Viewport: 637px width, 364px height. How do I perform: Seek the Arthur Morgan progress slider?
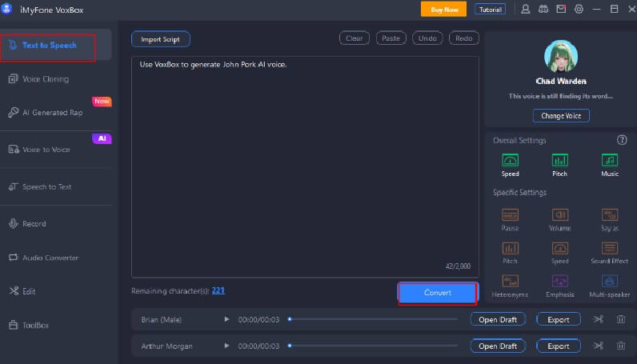point(374,346)
